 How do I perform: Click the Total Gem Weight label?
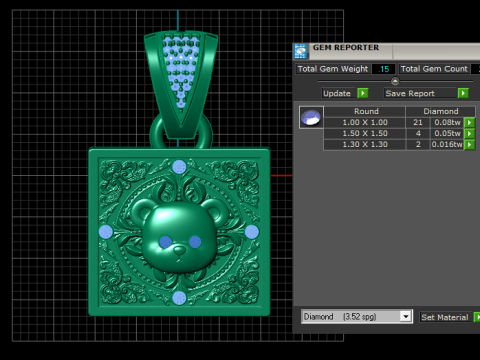(x=333, y=69)
